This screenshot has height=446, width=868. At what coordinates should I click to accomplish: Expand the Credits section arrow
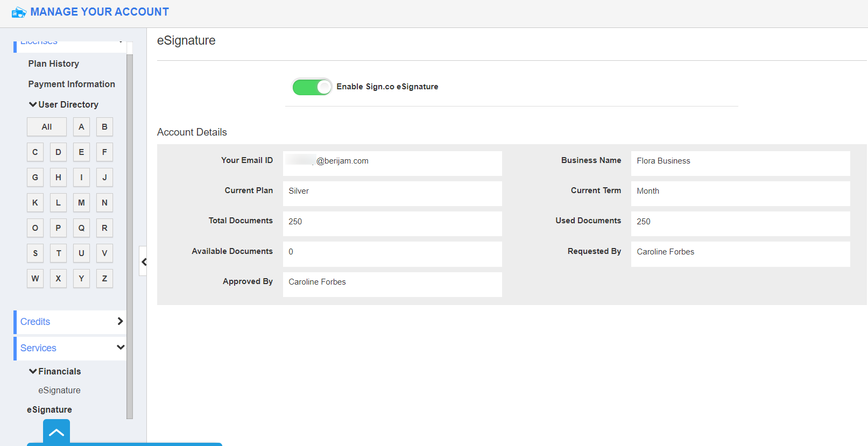point(120,321)
